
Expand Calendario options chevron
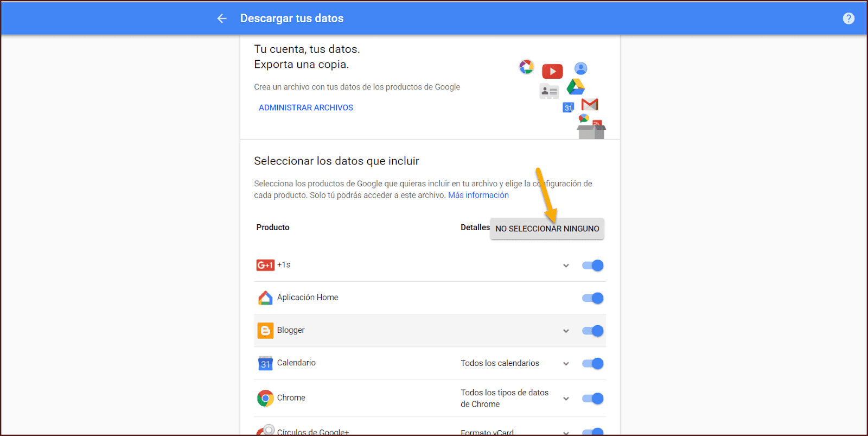[x=566, y=363]
